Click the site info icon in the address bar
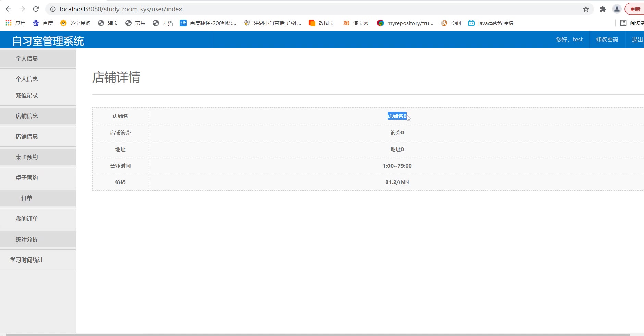Viewport: 644px width, 336px height. pyautogui.click(x=53, y=9)
